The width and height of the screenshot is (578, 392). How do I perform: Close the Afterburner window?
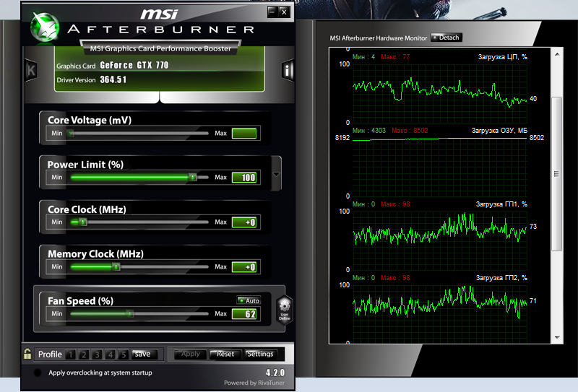(284, 12)
